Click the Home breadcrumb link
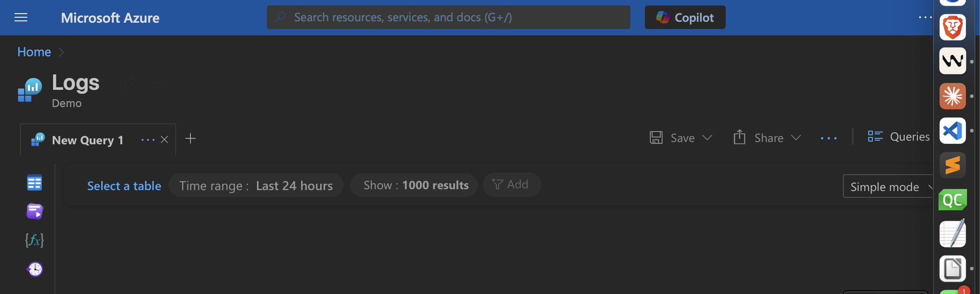This screenshot has width=980, height=294. click(x=34, y=52)
